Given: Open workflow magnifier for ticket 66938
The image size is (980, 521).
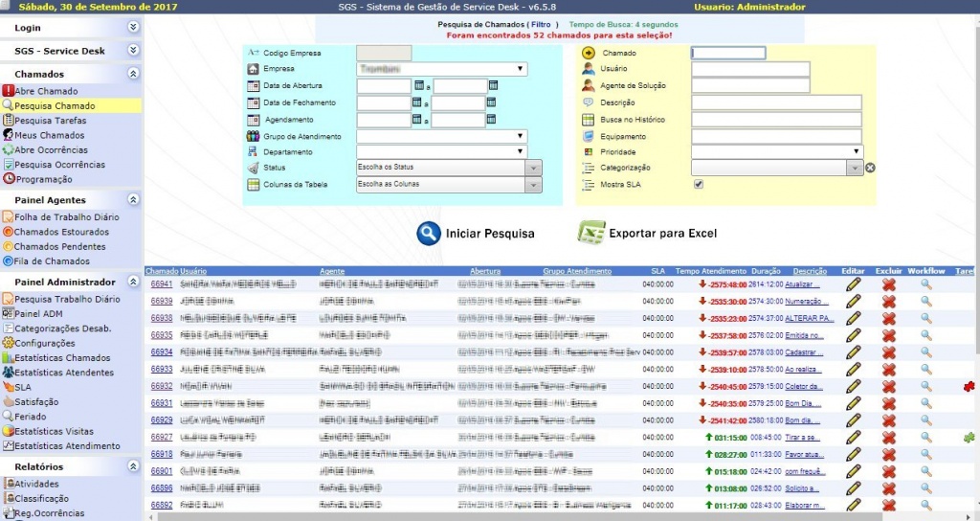Looking at the screenshot, I should (925, 318).
